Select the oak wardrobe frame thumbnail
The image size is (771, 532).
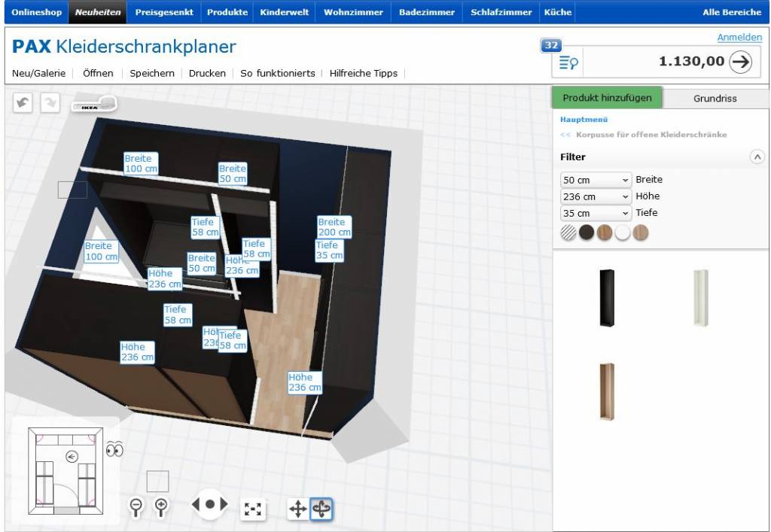click(x=607, y=391)
